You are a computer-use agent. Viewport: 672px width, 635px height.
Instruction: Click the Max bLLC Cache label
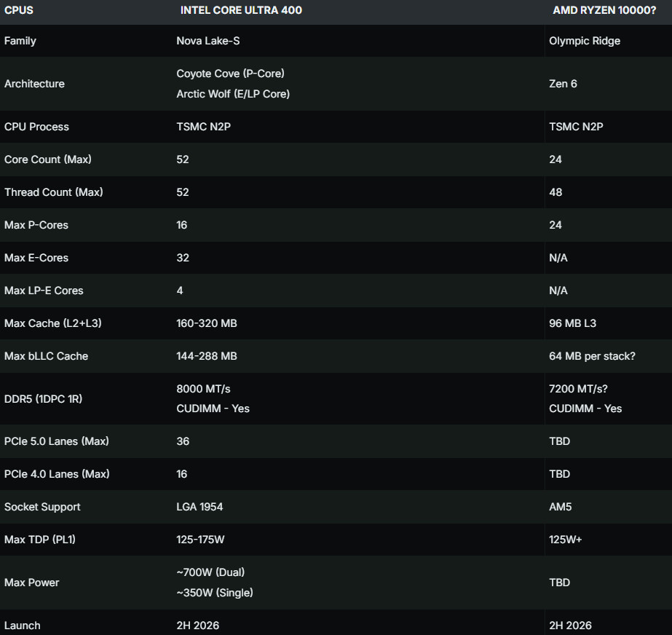(46, 356)
